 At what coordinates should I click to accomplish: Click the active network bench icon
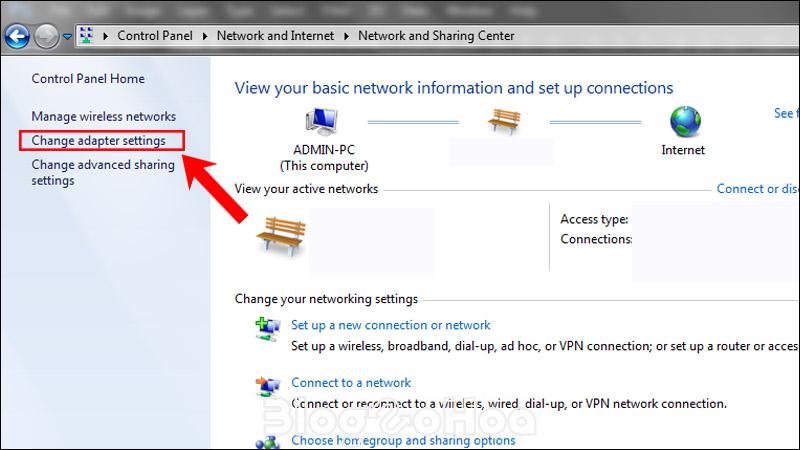[281, 236]
